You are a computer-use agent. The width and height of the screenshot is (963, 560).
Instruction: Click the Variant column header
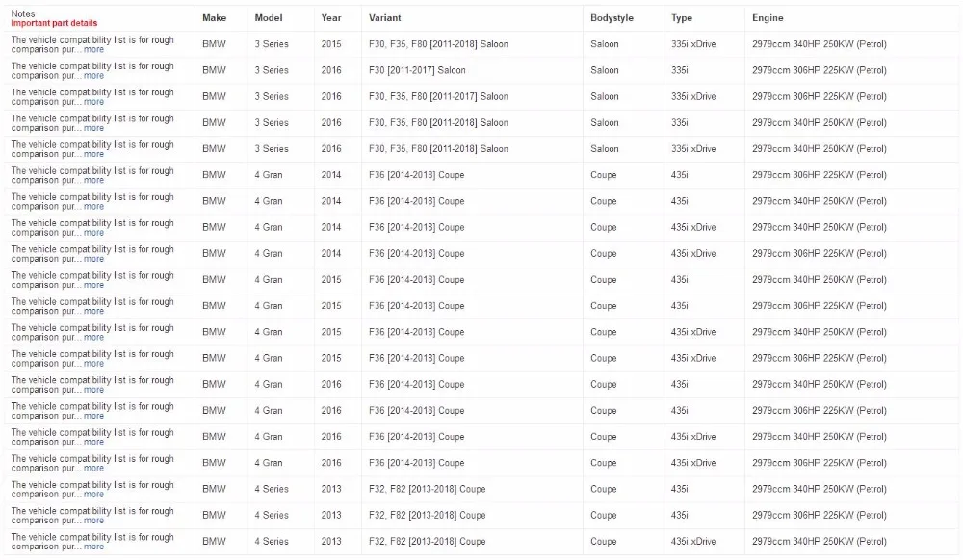click(x=384, y=17)
